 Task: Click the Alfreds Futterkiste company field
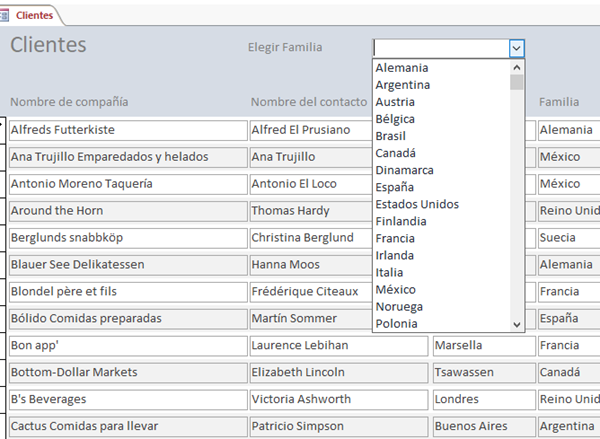click(127, 130)
